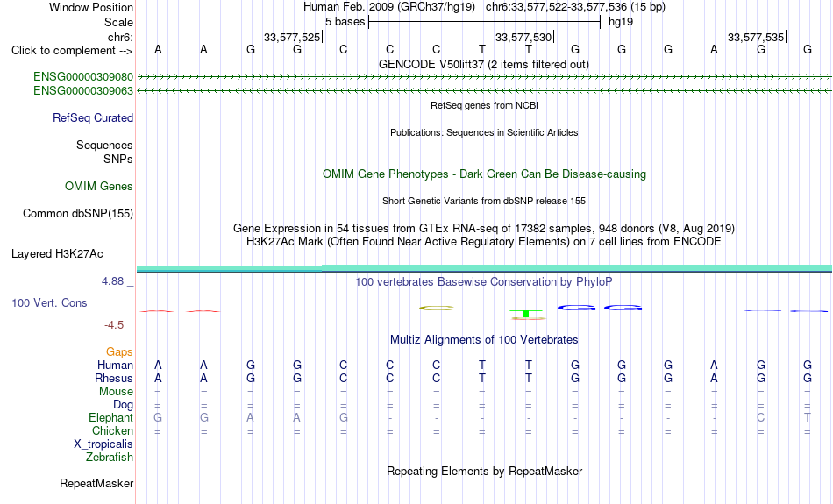Open the RefSeq Curated track label
Viewport: 833px width, 504px height.
pyautogui.click(x=93, y=118)
